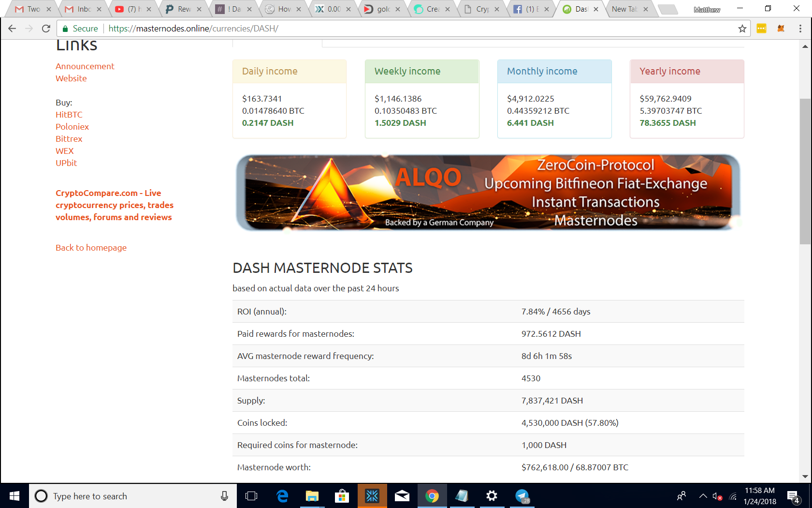Open the Website link
Screen dimensions: 812x508
pyautogui.click(x=71, y=78)
